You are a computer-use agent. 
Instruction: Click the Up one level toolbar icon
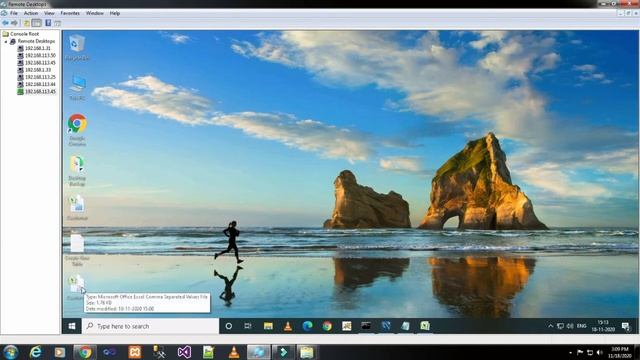coord(27,23)
